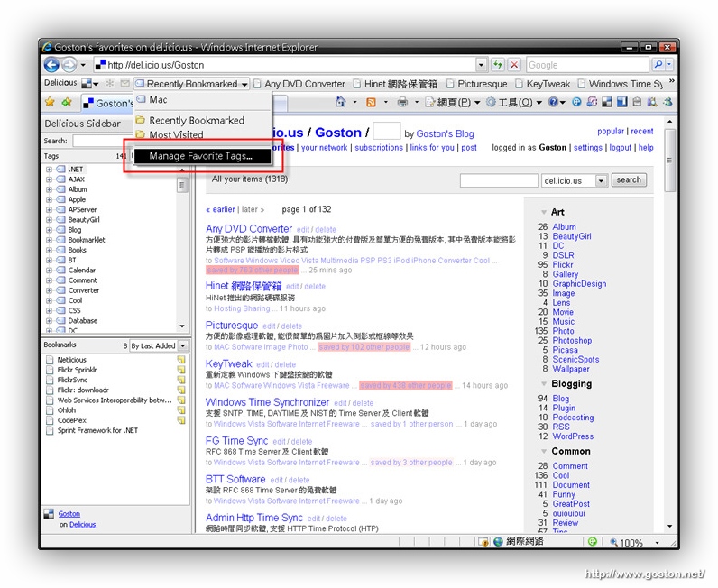Viewport: 718px width, 588px height.
Task: Open Recently Bookmarked toolbar dropdown
Action: (192, 84)
